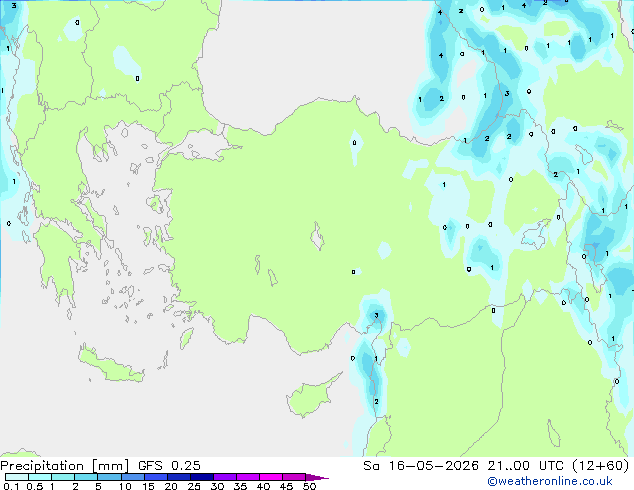Click the 0.5–1 mm legend color swatch
Image resolution: width=634 pixels, height=490 pixels.
pos(40,477)
